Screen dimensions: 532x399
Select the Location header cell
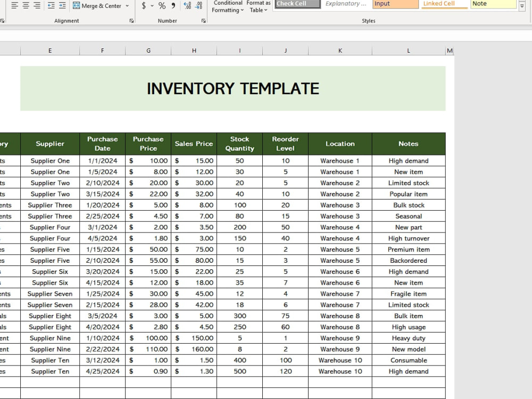340,144
